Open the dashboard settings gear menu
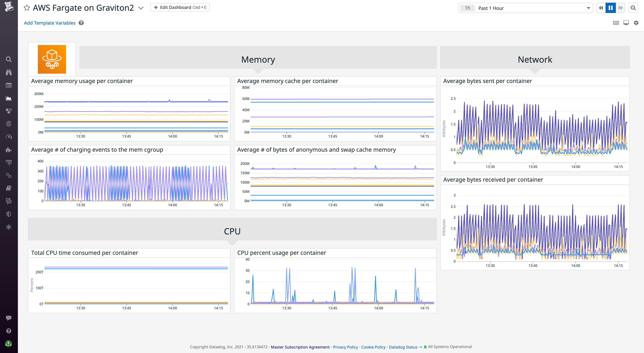The width and height of the screenshot is (644, 353). (636, 23)
